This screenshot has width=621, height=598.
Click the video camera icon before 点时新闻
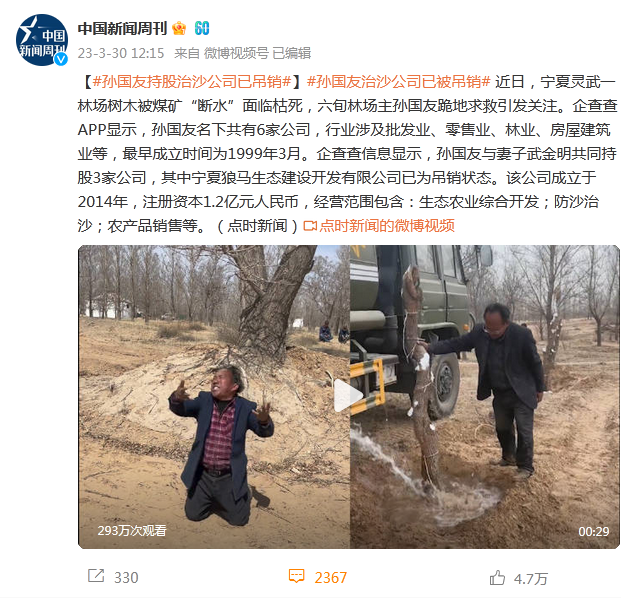click(310, 226)
